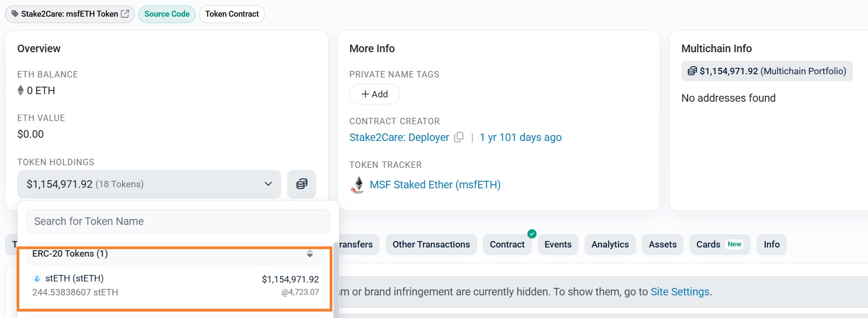Click the external link icon beside msfETH Token
868x318 pixels.
click(x=125, y=14)
